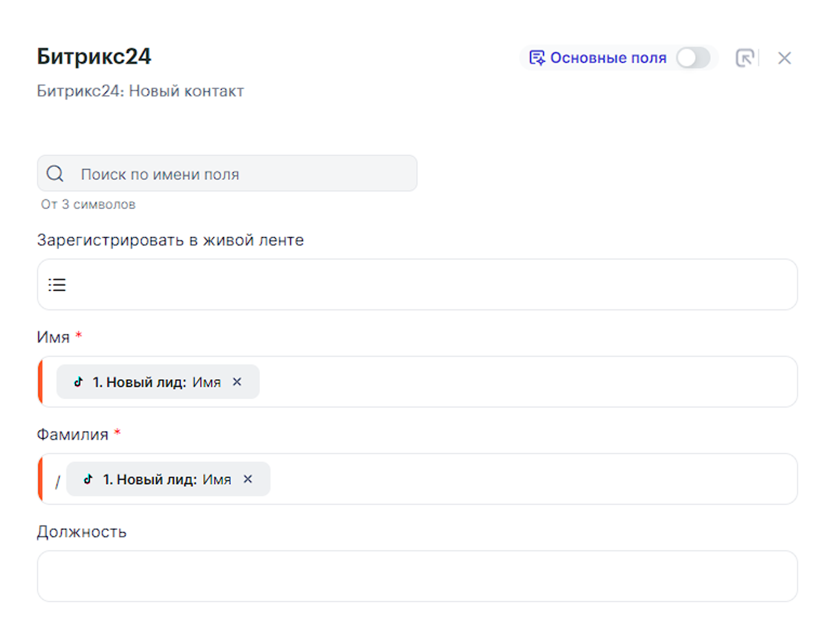840x618 pixels.
Task: Click the Фамилия required field label
Action: pyautogui.click(x=79, y=434)
